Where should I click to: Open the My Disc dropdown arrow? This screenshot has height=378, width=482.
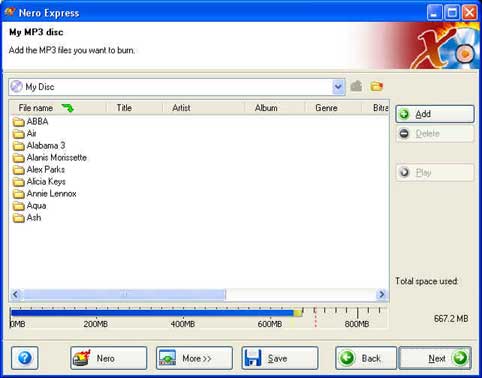tap(338, 87)
